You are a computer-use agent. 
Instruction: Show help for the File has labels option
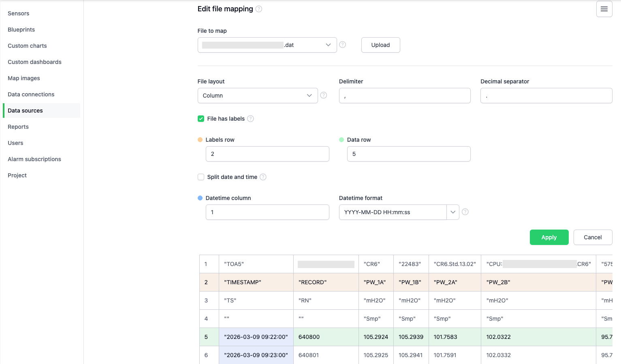[250, 119]
